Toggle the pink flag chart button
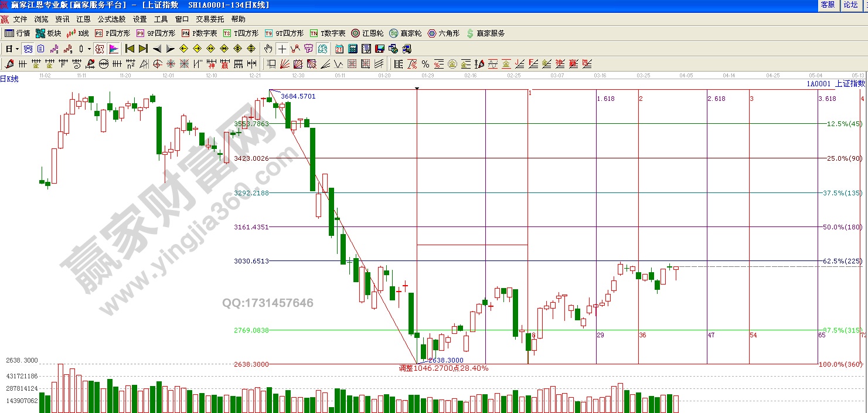This screenshot has width=868, height=413. point(114,49)
